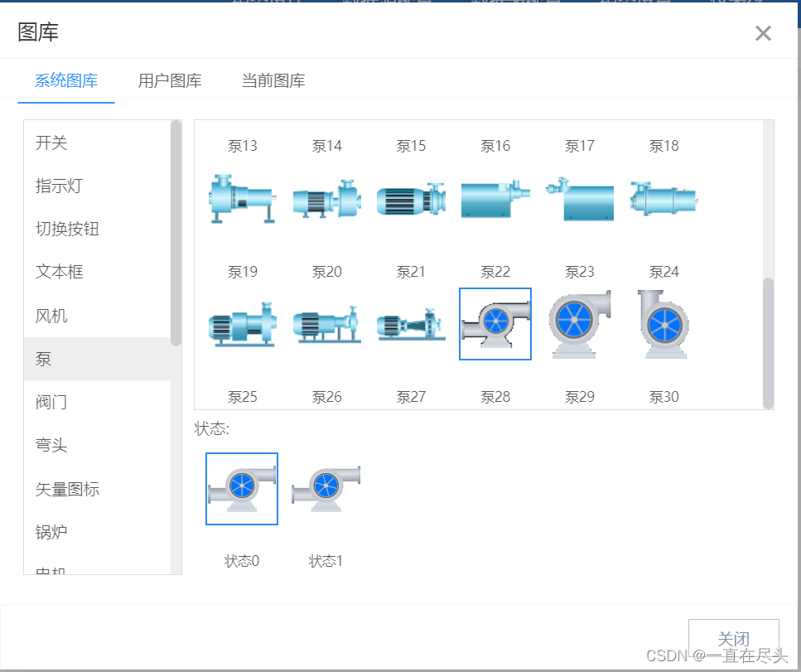Switch to the 当前图库 tab
Image resolution: width=801 pixels, height=672 pixels.
272,80
